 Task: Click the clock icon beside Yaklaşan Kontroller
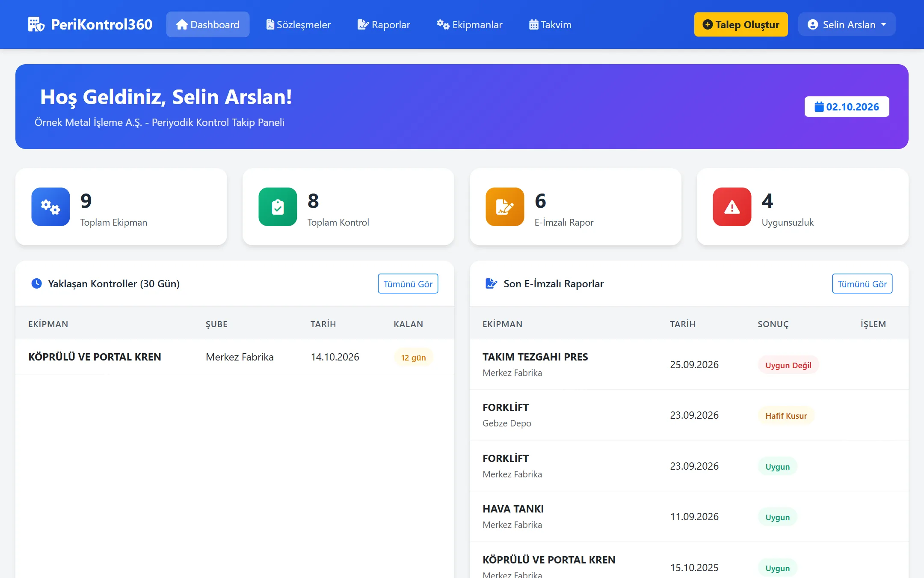pyautogui.click(x=37, y=283)
